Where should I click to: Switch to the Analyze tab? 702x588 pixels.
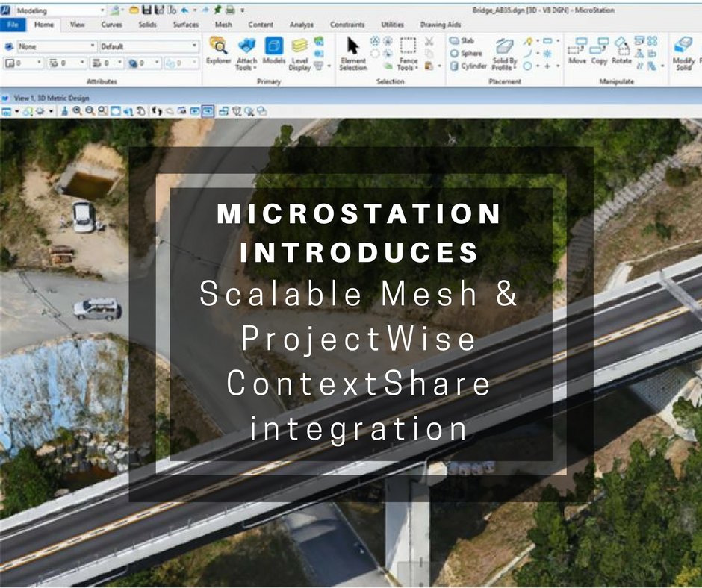pyautogui.click(x=301, y=25)
